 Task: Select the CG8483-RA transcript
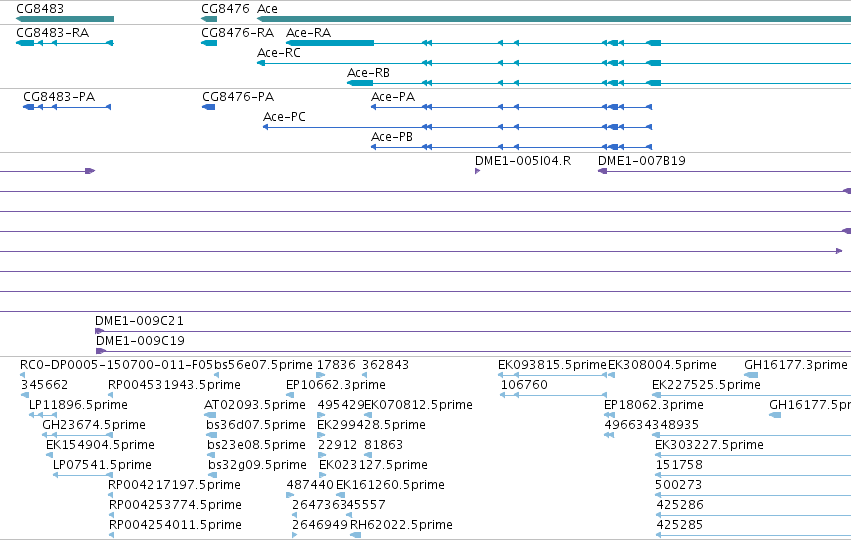point(65,43)
